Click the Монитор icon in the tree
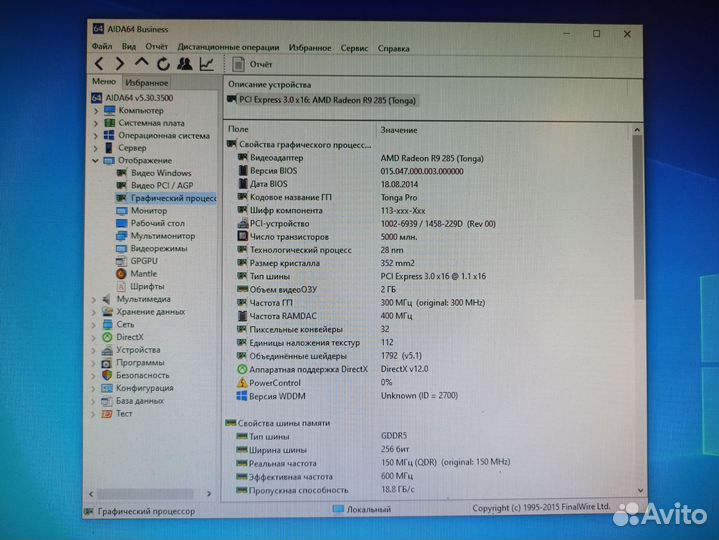719x540 pixels. point(122,211)
